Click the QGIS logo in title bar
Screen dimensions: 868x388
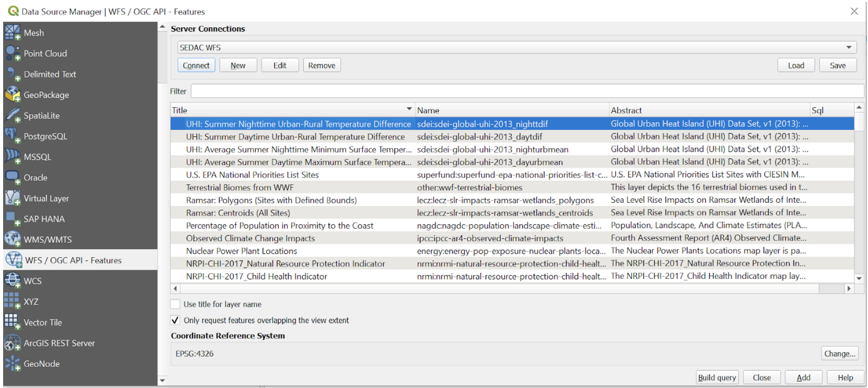13,11
